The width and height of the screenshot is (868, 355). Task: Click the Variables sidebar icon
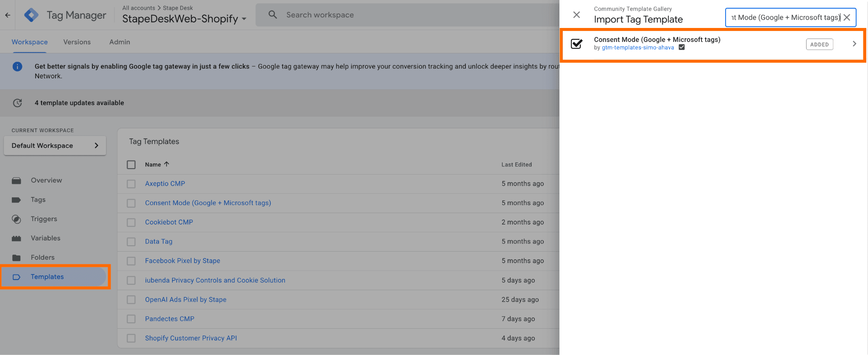pos(17,239)
